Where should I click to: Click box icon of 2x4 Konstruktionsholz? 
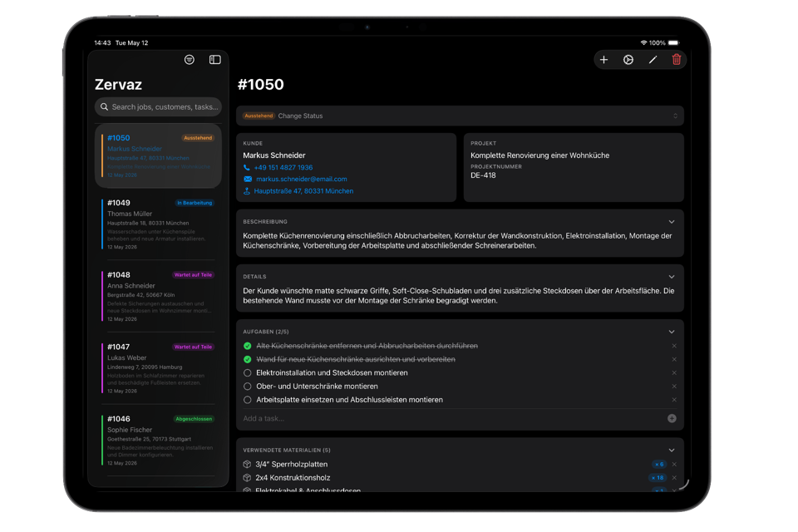coord(247,478)
